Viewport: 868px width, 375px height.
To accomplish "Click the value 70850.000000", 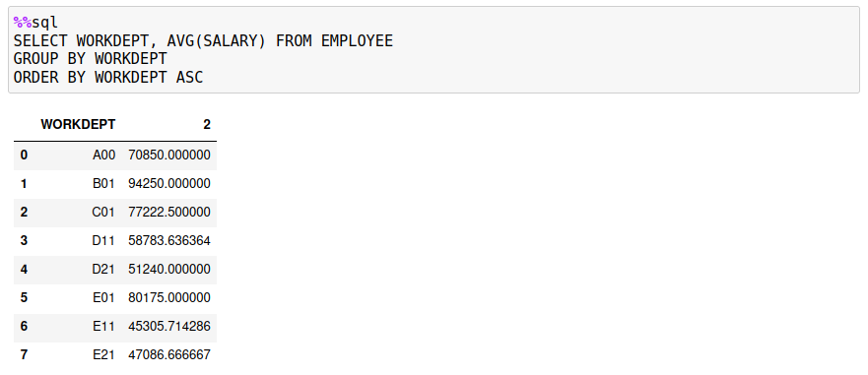I will coord(169,155).
